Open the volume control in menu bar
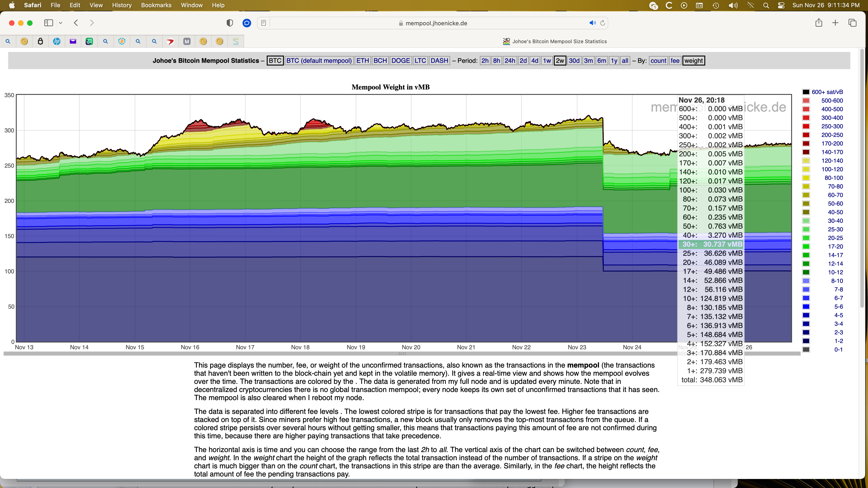The height and width of the screenshot is (488, 868). 733,5
